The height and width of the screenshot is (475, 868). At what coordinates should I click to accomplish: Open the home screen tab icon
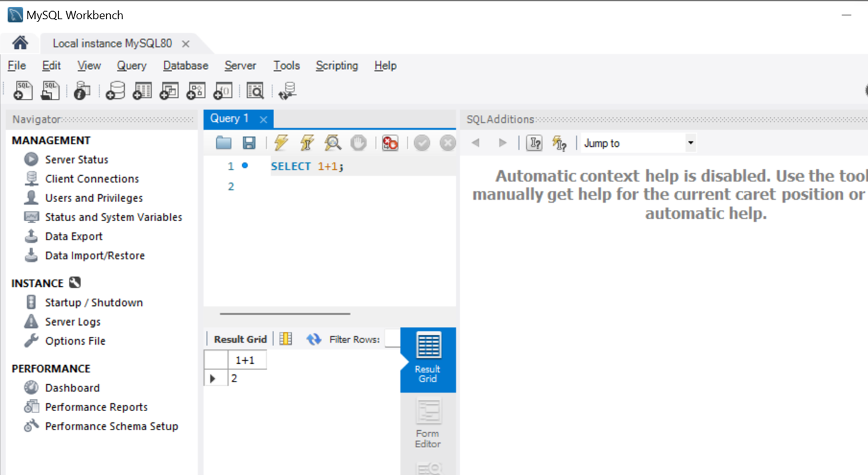click(20, 43)
